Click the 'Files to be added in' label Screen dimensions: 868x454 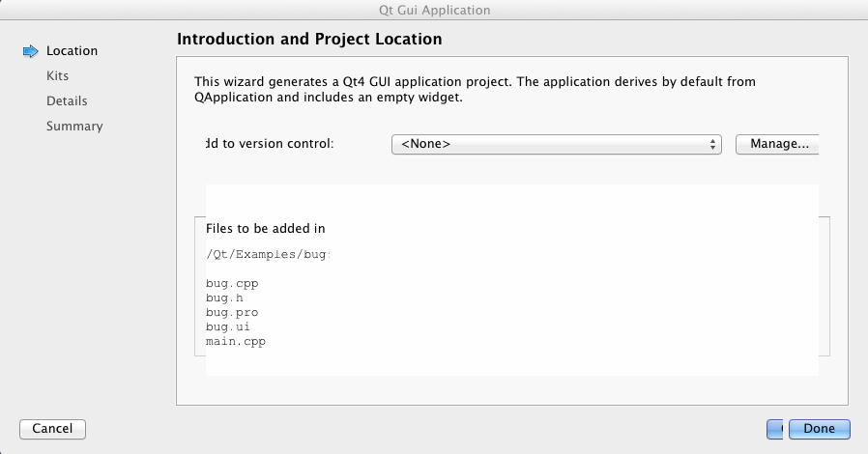(x=266, y=229)
